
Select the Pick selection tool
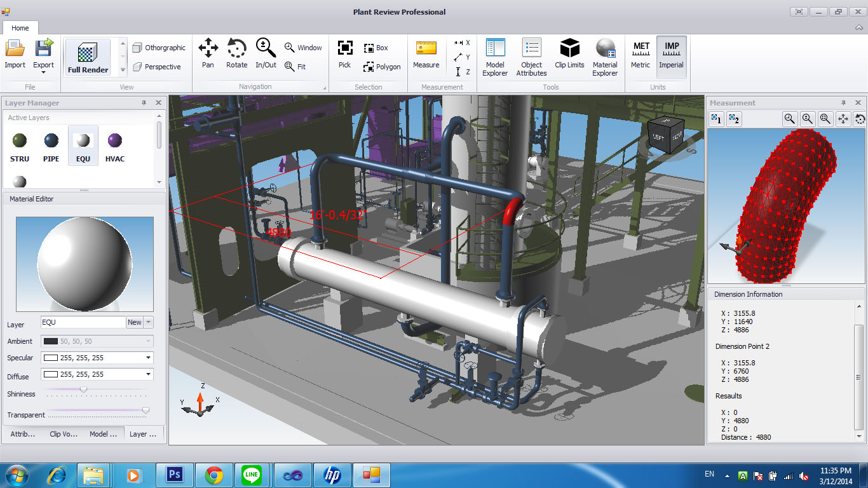click(x=344, y=53)
